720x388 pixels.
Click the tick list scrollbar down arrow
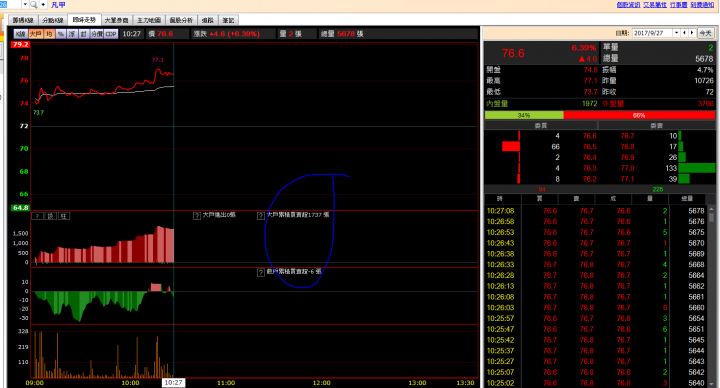[x=711, y=384]
